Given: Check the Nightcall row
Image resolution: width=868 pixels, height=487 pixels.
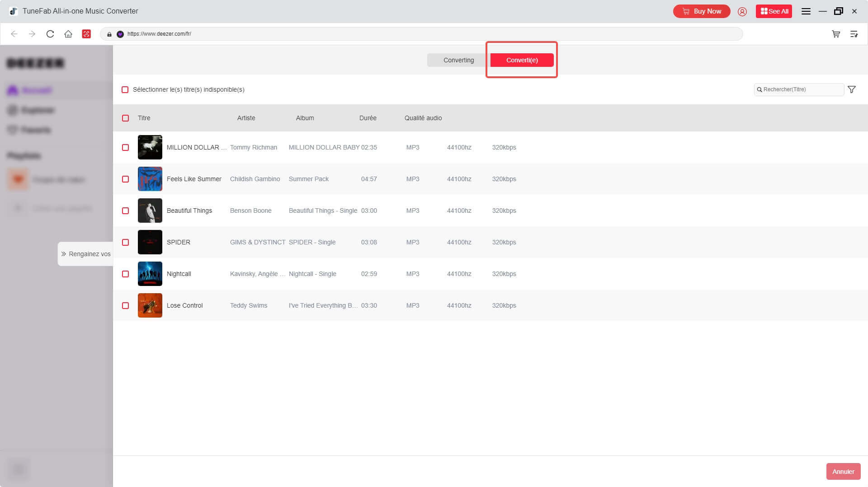Looking at the screenshot, I should (x=126, y=274).
